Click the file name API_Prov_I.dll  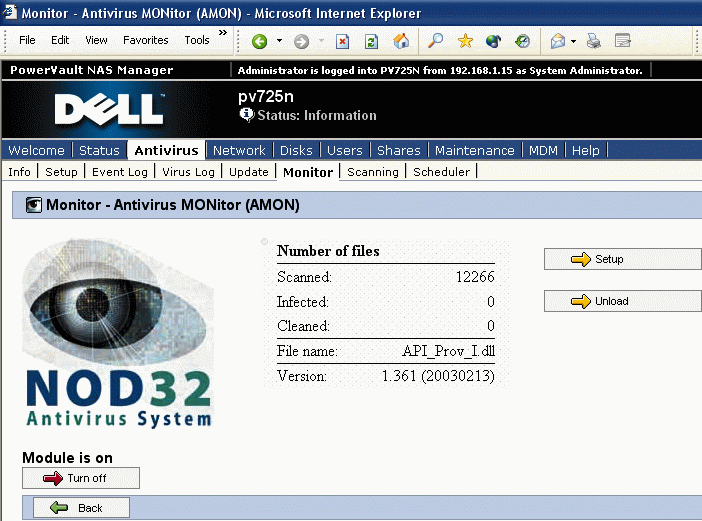pyautogui.click(x=448, y=351)
